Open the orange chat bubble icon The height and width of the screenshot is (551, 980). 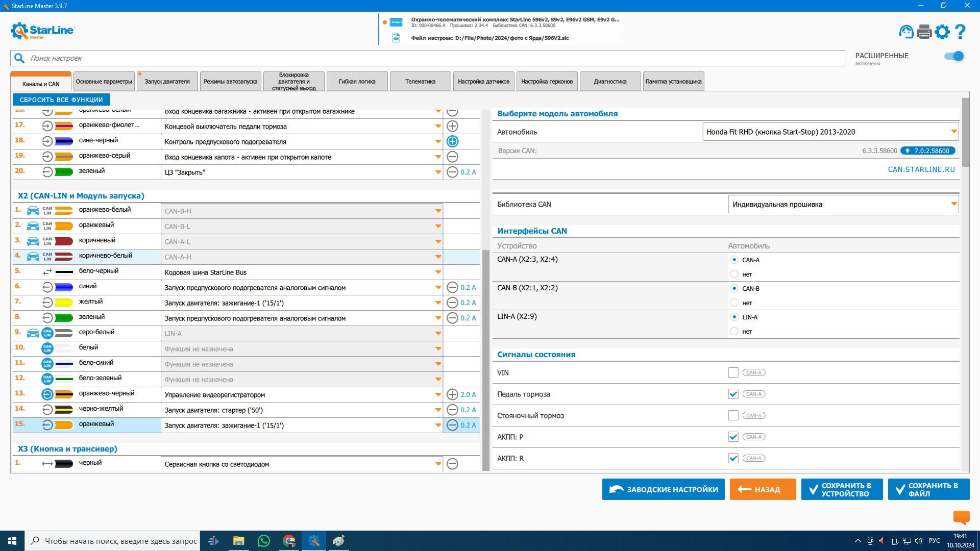pos(961,517)
